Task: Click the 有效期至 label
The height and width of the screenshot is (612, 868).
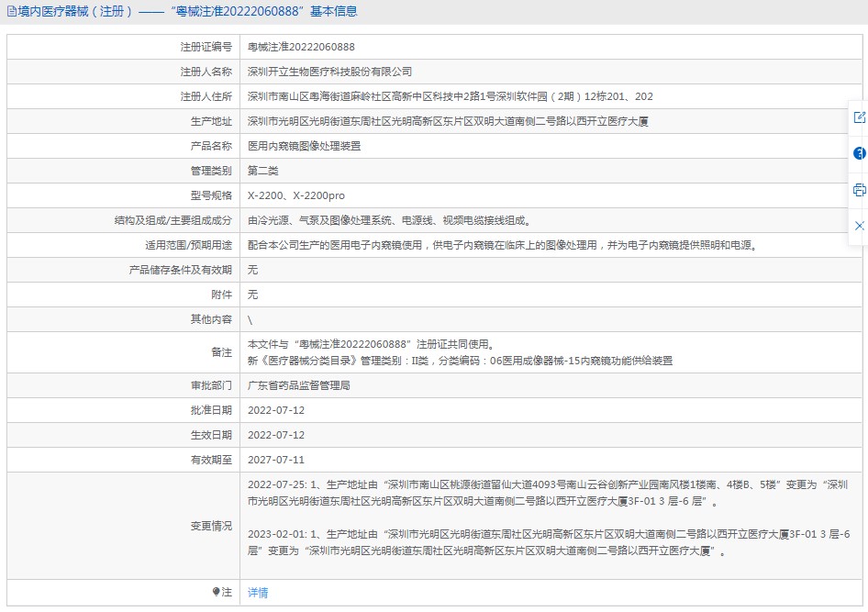Action: coord(211,460)
